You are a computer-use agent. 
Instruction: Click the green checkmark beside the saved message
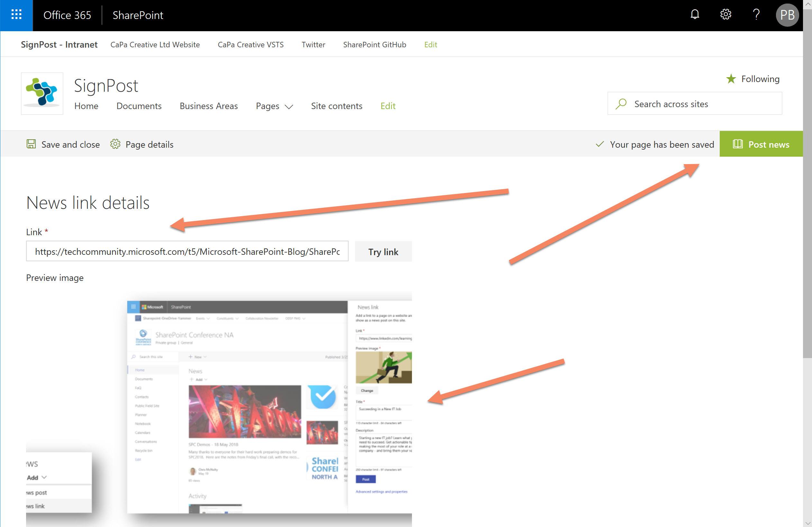[x=599, y=144]
